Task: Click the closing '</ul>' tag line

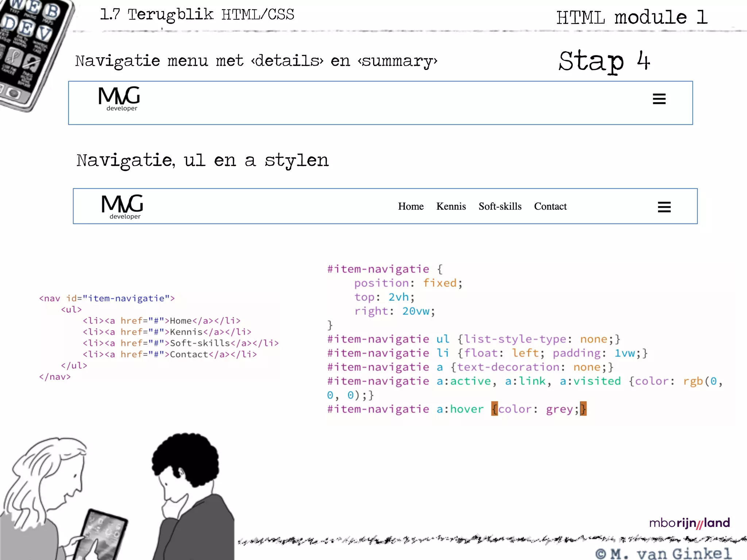Action: coord(74,366)
